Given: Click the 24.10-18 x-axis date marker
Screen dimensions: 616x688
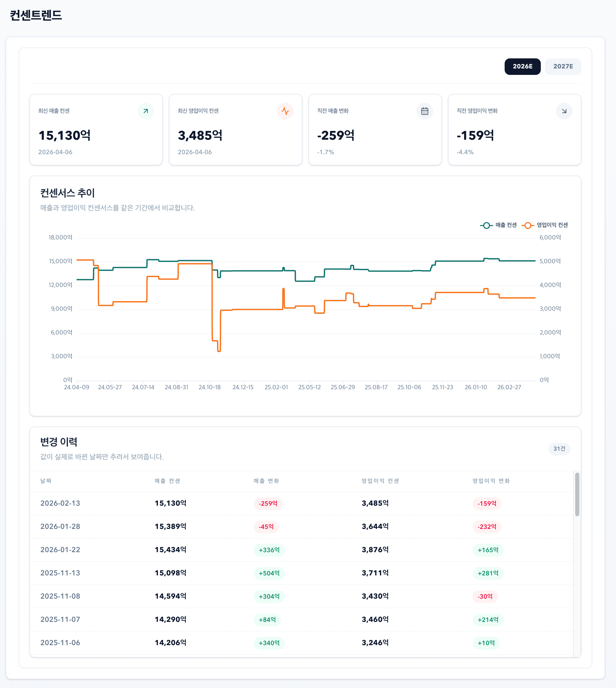Looking at the screenshot, I should [x=210, y=387].
